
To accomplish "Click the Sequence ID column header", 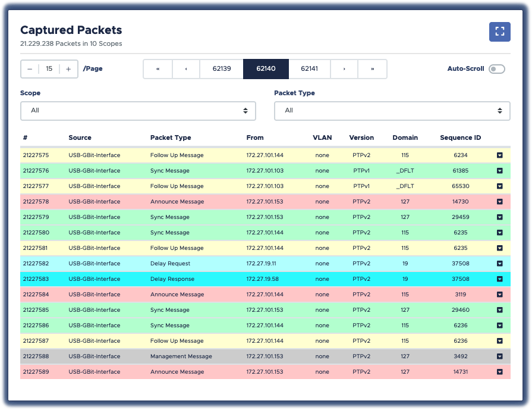I will click(461, 137).
